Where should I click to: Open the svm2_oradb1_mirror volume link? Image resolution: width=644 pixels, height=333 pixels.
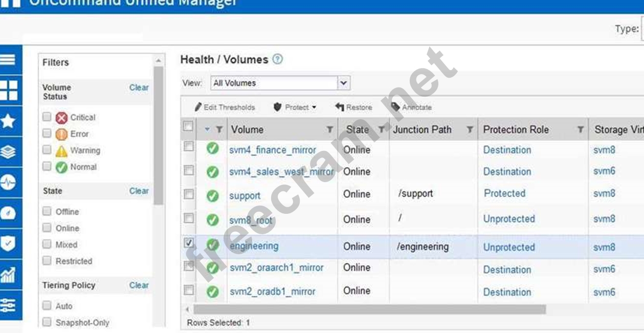(x=272, y=292)
